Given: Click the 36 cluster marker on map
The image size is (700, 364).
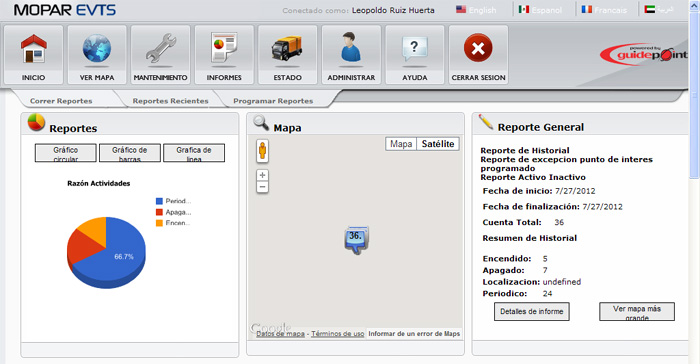Looking at the screenshot, I should pos(356,240).
